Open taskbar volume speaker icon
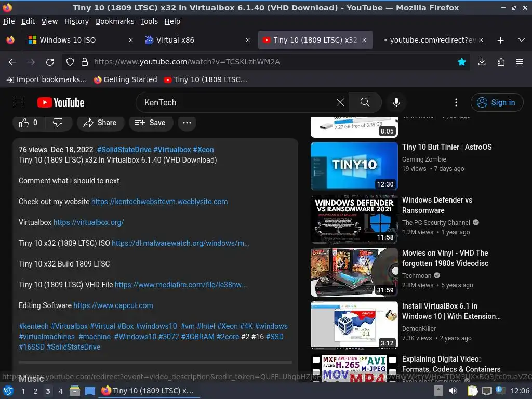This screenshot has height=399, width=532. pyautogui.click(x=453, y=391)
